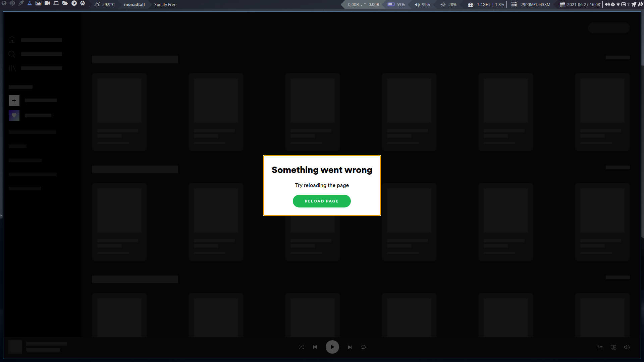Click the RELOAD PAGE button
The width and height of the screenshot is (644, 362).
point(322,201)
